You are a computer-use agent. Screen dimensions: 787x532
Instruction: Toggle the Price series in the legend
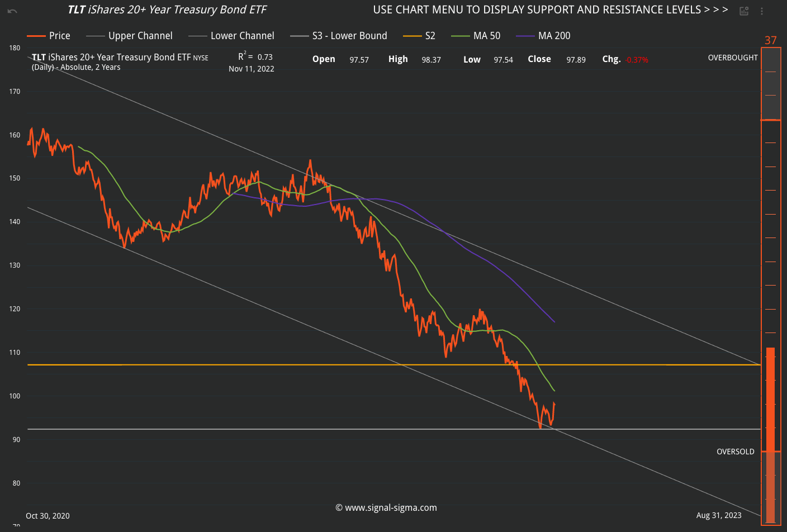click(x=49, y=36)
